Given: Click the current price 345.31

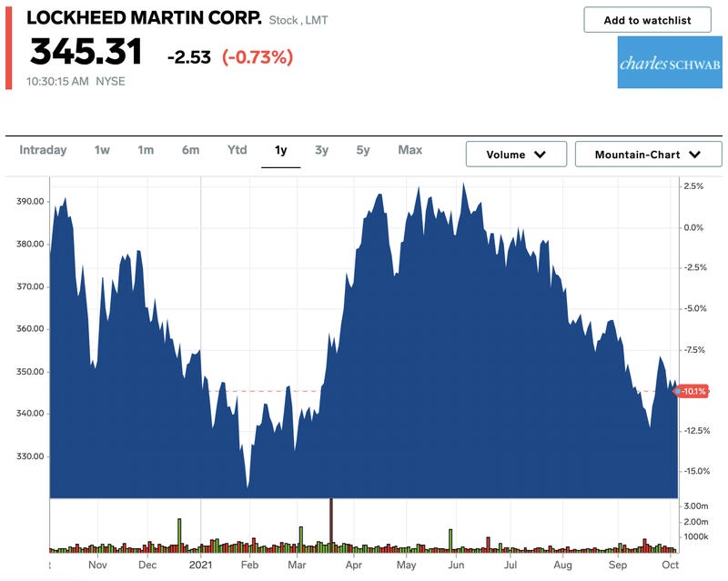Looking at the screenshot, I should (86, 52).
